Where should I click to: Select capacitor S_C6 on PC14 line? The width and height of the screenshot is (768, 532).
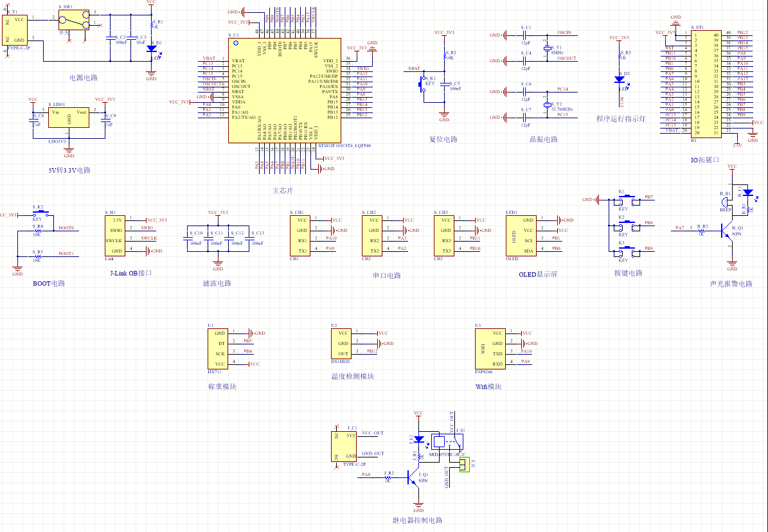click(x=524, y=92)
